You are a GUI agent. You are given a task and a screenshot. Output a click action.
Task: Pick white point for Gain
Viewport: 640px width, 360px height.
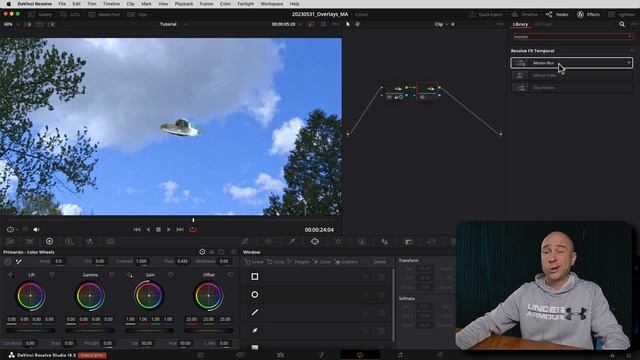(129, 275)
